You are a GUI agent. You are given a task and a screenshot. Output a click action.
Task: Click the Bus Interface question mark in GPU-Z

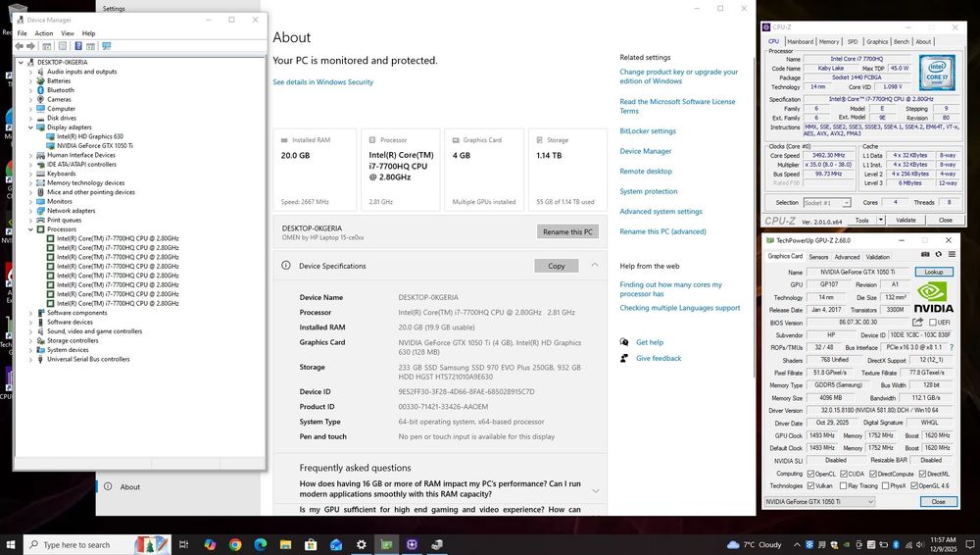(952, 347)
